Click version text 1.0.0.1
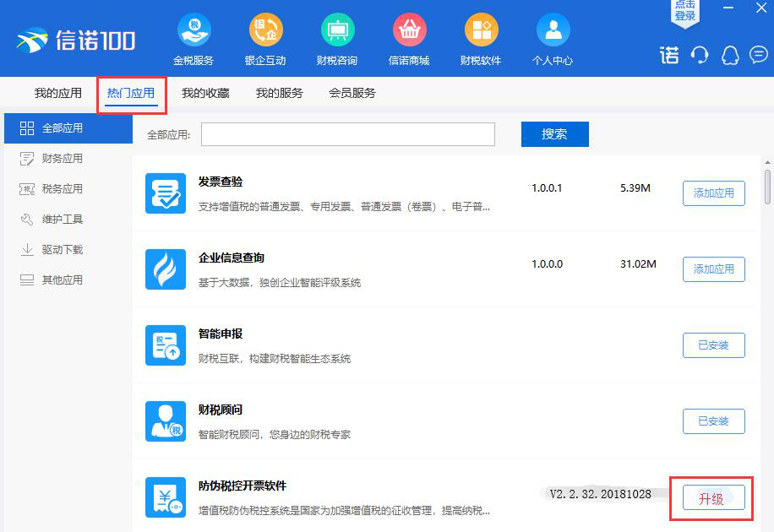The image size is (774, 532). (x=547, y=188)
